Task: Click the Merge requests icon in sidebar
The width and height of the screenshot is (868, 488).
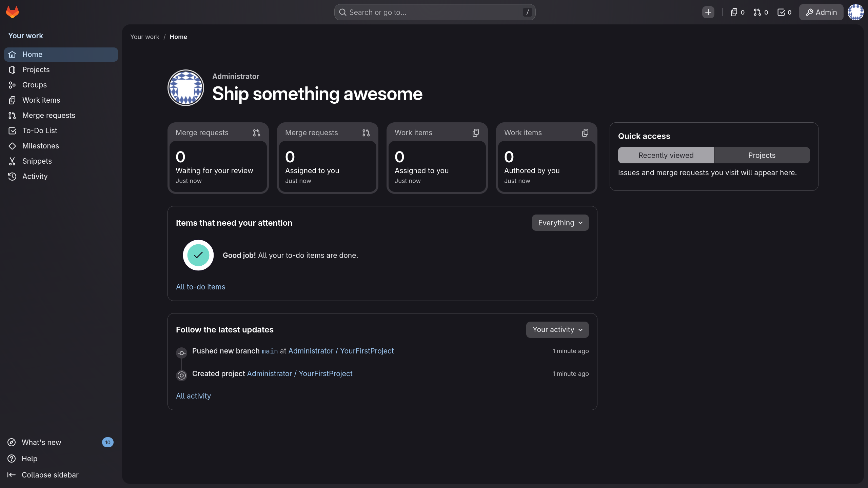Action: (12, 115)
